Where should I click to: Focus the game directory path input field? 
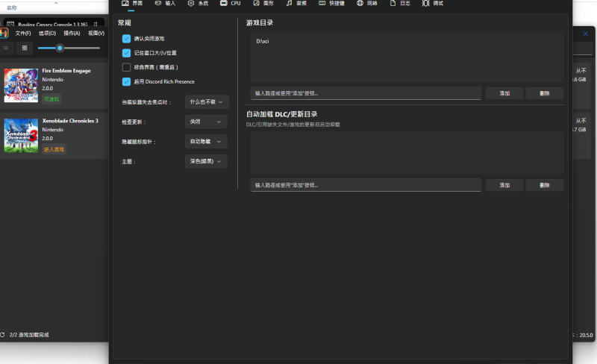click(366, 93)
